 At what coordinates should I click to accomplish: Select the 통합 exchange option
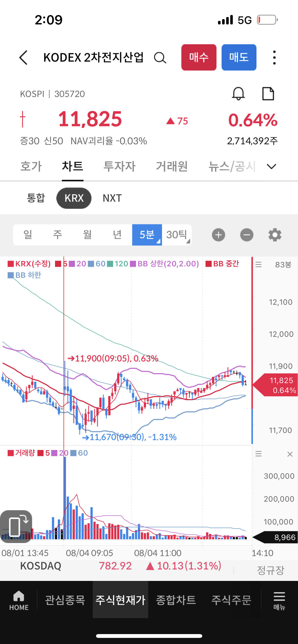pos(36,198)
